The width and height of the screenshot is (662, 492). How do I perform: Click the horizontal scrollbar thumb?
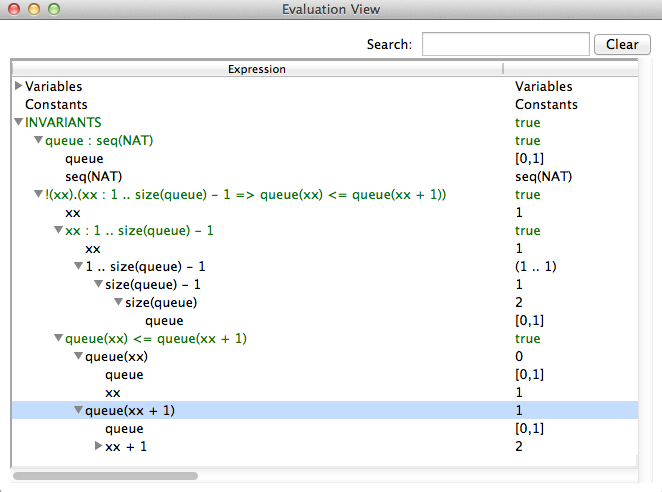click(105, 476)
